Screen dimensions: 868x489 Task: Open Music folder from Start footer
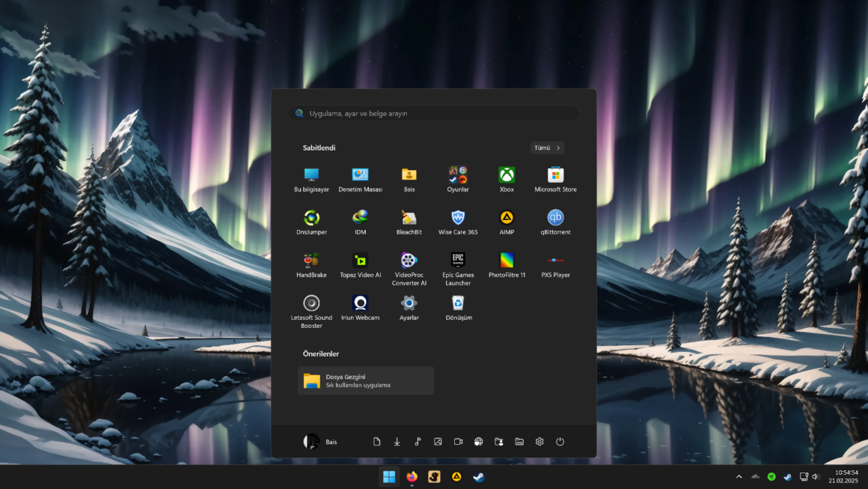click(x=418, y=441)
